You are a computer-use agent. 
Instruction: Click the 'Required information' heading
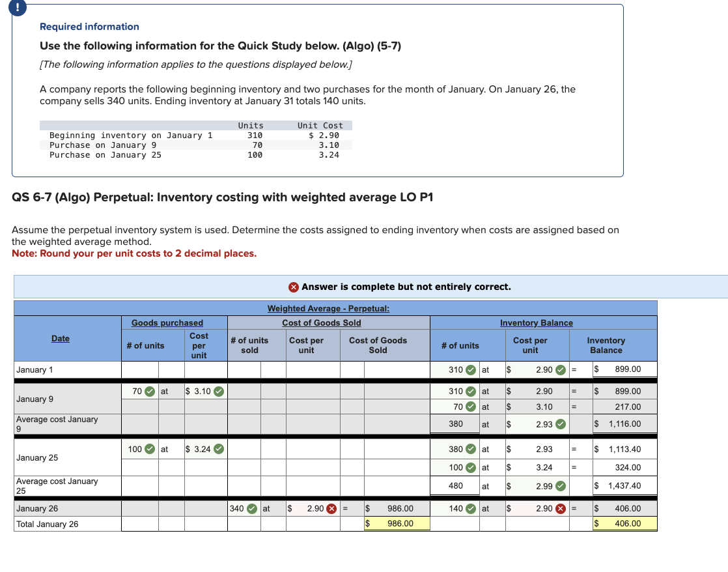(89, 27)
